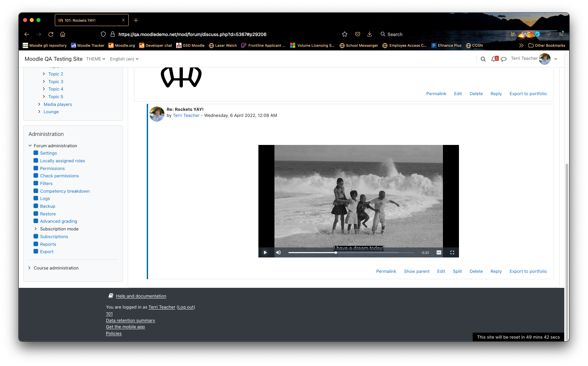Open the Permissions page
Image resolution: width=588 pixels, height=366 pixels.
(x=52, y=168)
